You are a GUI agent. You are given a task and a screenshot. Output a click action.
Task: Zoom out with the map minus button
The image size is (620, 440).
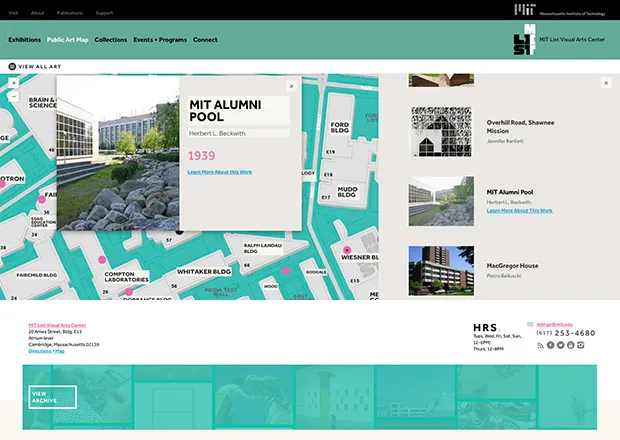point(13,96)
